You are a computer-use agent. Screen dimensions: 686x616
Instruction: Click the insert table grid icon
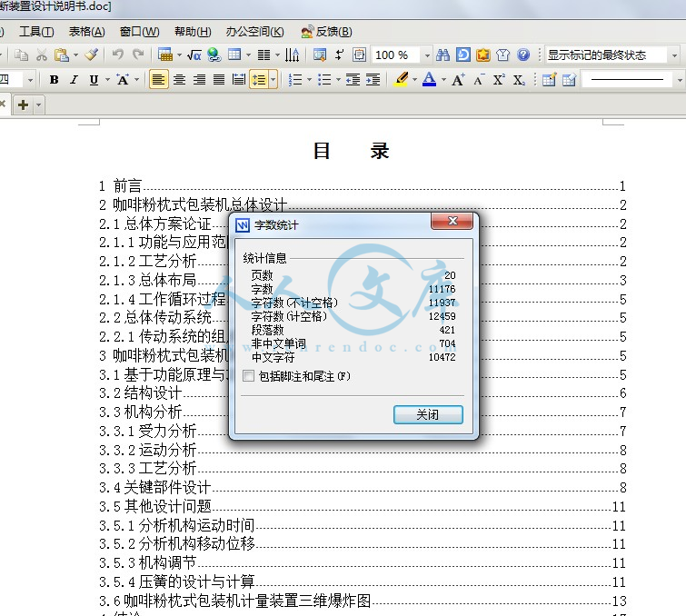[x=234, y=55]
